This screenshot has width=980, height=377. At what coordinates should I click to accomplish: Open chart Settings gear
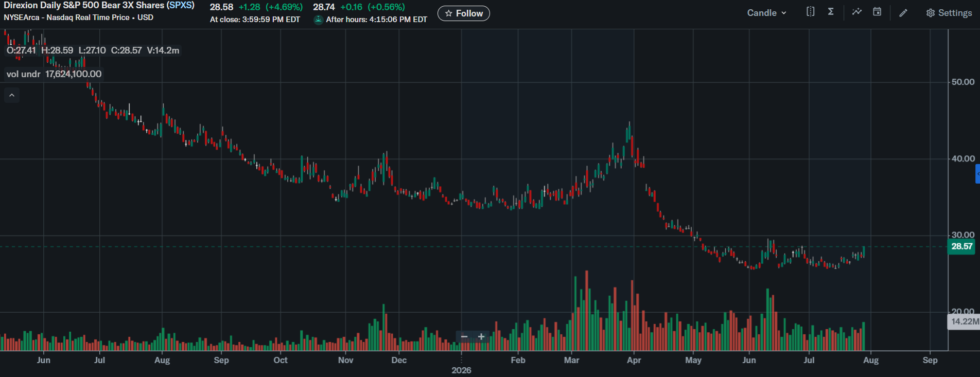949,13
